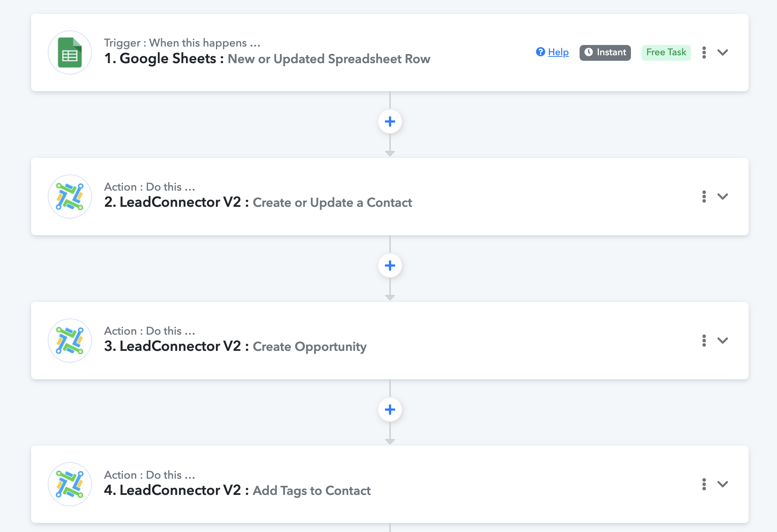Add a step after Create or Update Contact
Image resolution: width=777 pixels, height=532 pixels.
click(x=390, y=266)
